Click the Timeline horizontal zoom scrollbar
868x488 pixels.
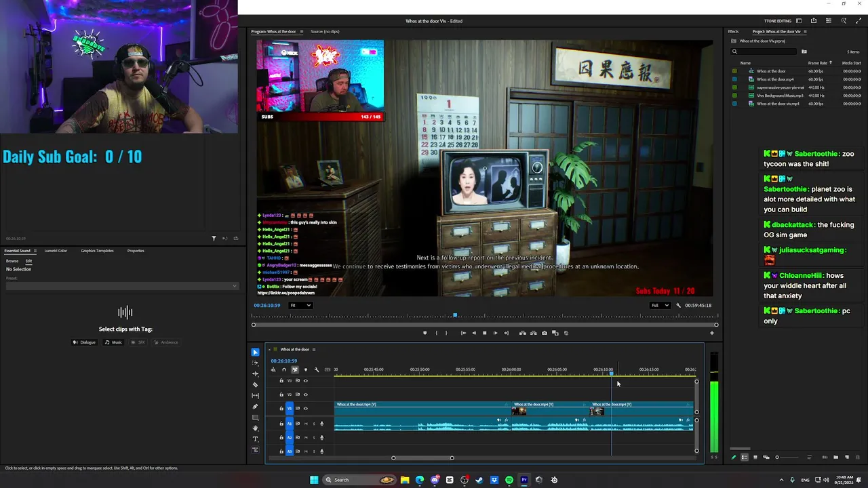click(x=422, y=458)
